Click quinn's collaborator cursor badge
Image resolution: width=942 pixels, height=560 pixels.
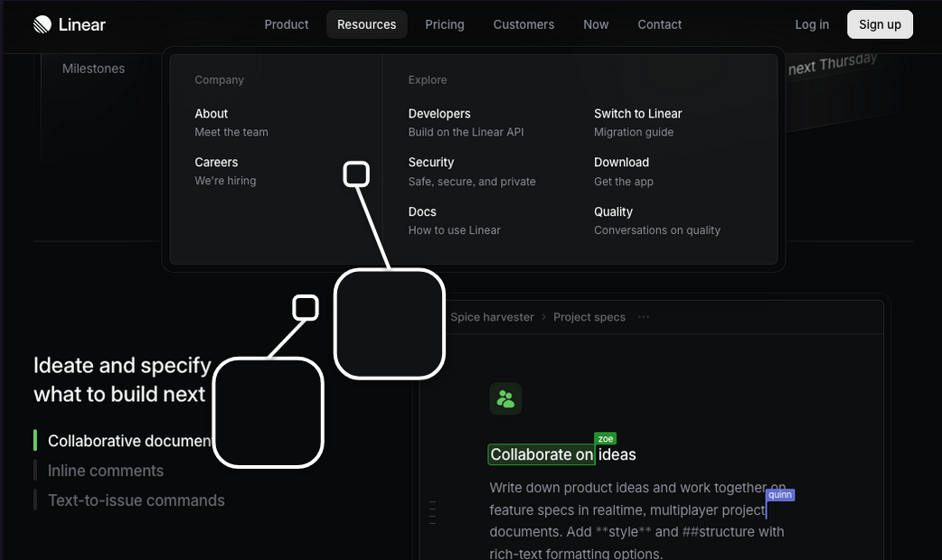[x=780, y=494]
